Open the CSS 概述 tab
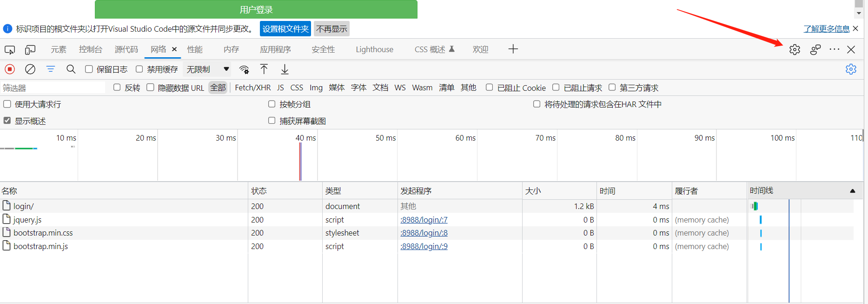This screenshot has height=304, width=868. (x=434, y=49)
